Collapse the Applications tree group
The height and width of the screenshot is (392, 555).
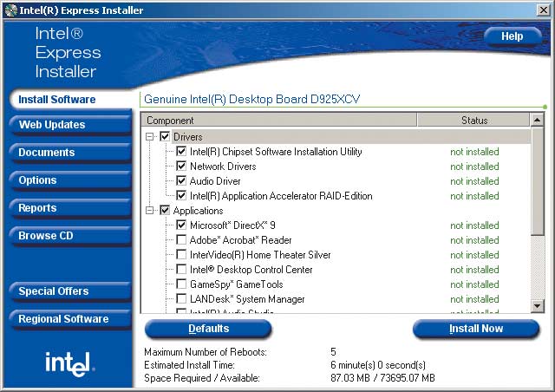click(150, 211)
